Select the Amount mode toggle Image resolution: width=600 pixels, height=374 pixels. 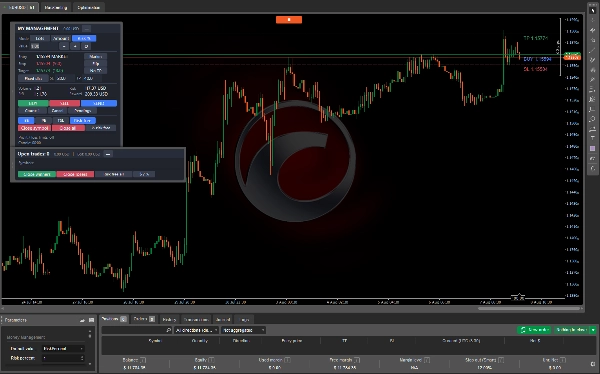coord(61,38)
